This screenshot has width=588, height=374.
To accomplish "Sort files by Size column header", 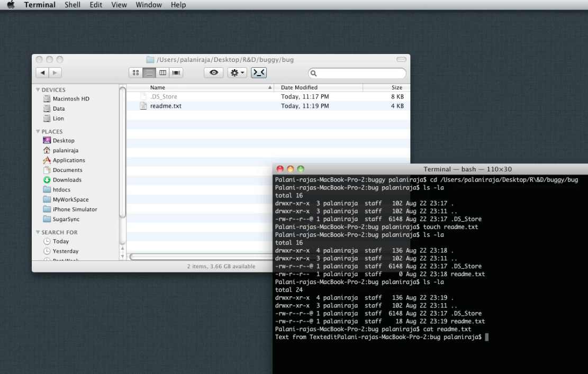I will click(x=386, y=87).
